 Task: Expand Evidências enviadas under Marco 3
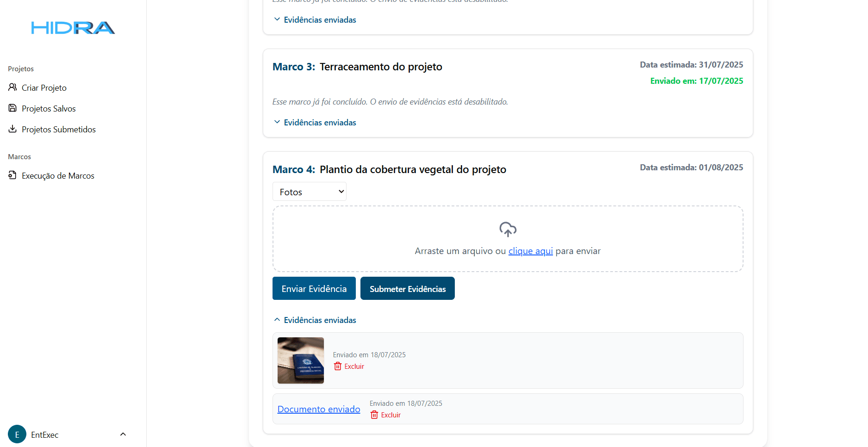tap(315, 122)
